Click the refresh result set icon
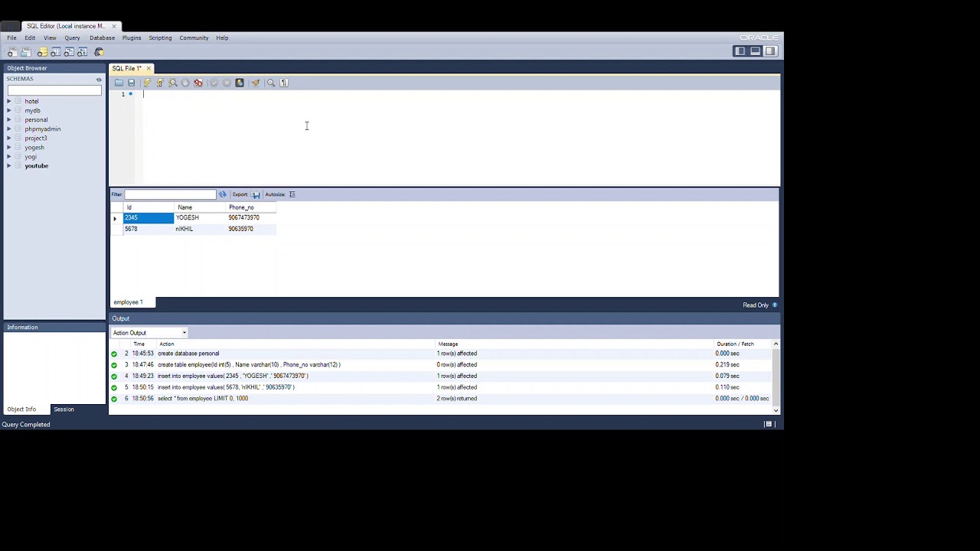Screen dimensions: 980x551 [223, 194]
